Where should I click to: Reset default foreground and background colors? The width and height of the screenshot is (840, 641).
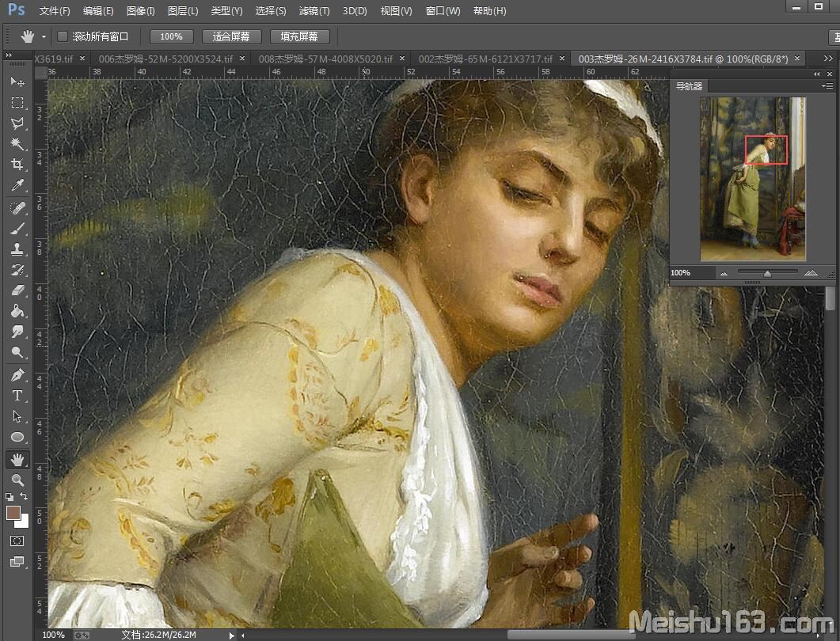coord(10,497)
